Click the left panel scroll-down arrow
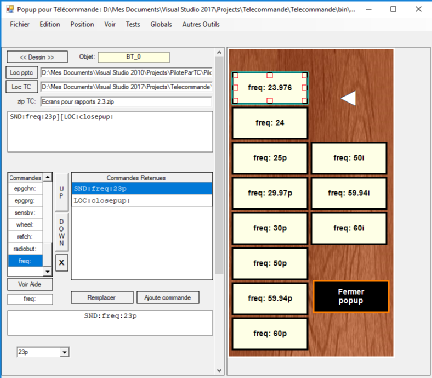The width and height of the screenshot is (432, 378). (219, 370)
